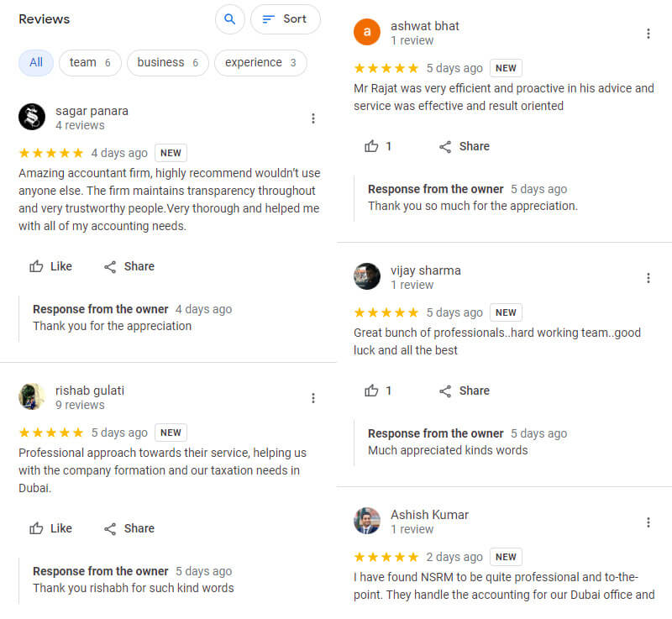Like sagar panara's review

(x=50, y=266)
